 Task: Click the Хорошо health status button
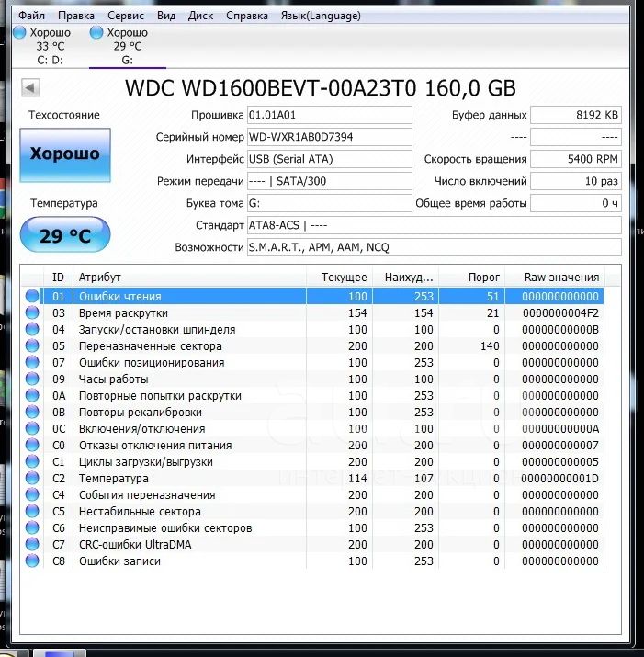(65, 154)
